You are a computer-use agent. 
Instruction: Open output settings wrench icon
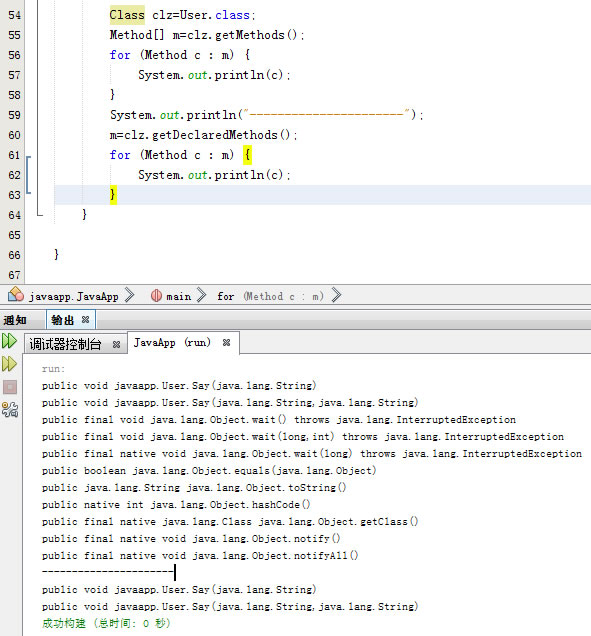click(10, 410)
